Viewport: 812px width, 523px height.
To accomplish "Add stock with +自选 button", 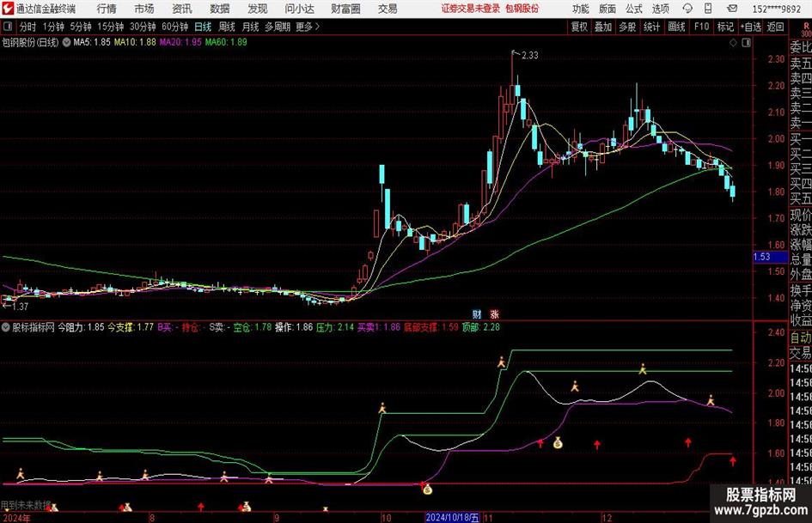I will [x=751, y=27].
